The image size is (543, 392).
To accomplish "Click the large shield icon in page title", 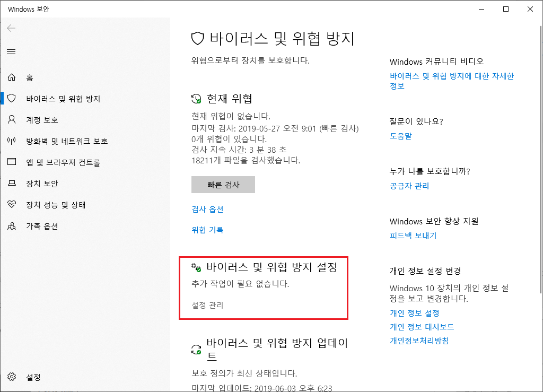I will coord(197,38).
